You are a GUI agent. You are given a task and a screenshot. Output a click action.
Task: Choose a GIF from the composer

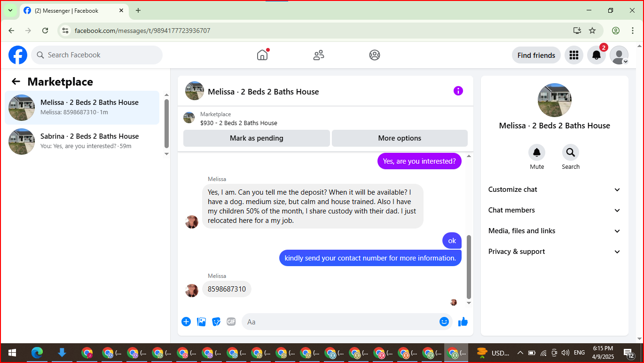(231, 322)
